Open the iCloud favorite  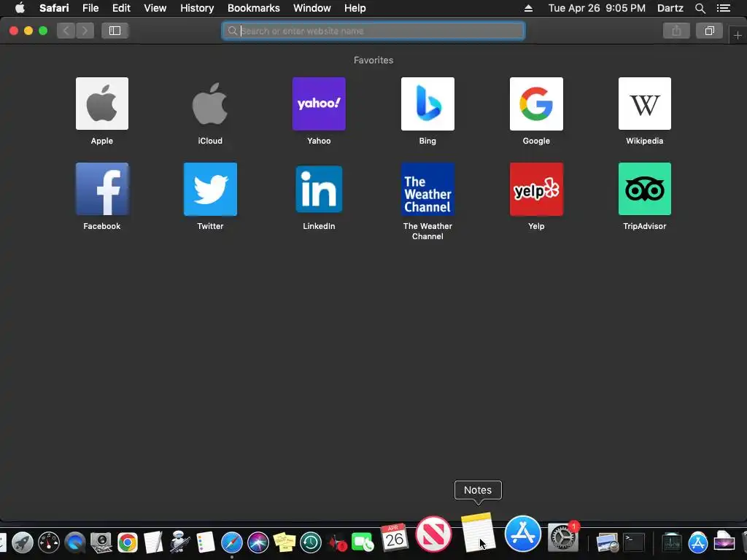click(210, 104)
